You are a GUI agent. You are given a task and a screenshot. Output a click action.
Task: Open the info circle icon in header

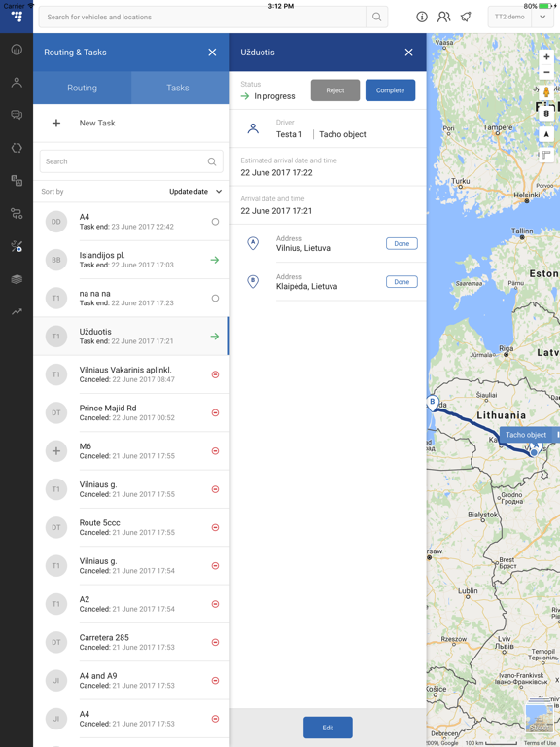422,17
